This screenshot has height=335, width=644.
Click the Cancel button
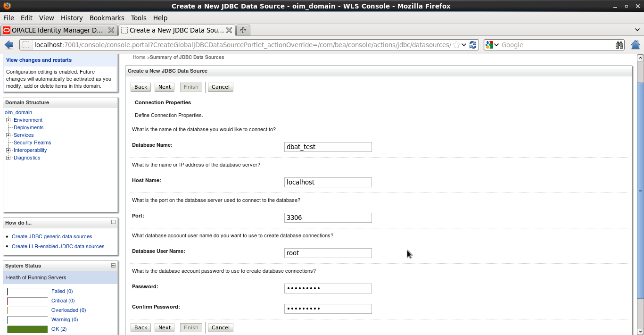click(220, 87)
